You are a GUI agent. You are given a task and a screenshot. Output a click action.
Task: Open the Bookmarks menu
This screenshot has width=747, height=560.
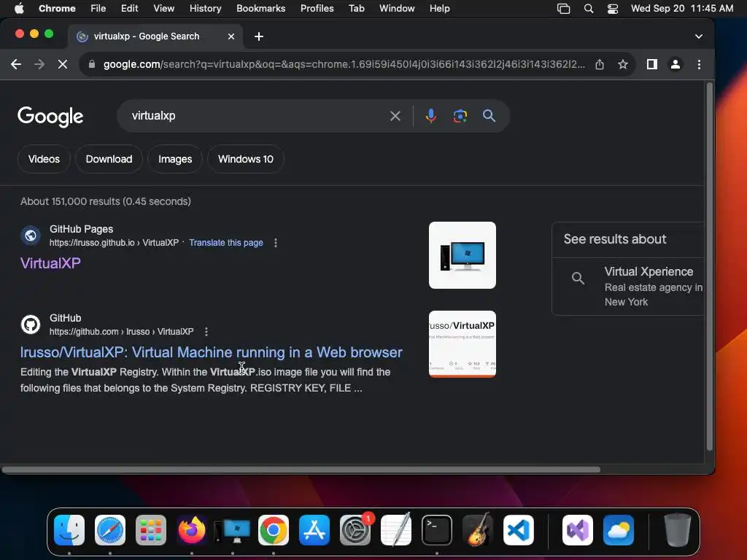pyautogui.click(x=260, y=8)
